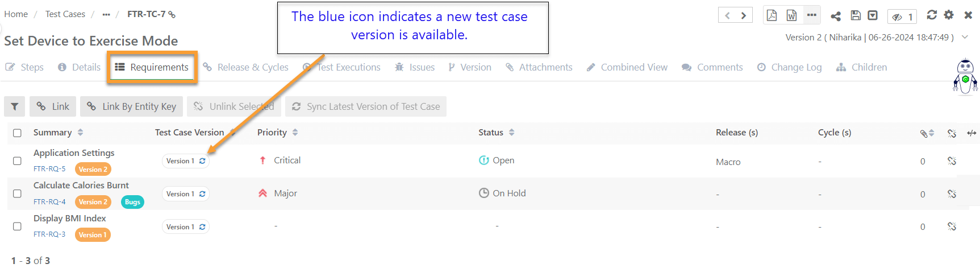
Task: Save the test case with floppy icon
Action: [x=856, y=15]
